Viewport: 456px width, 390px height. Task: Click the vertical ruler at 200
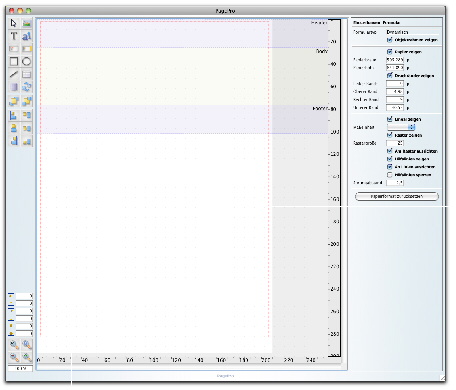tap(334, 244)
